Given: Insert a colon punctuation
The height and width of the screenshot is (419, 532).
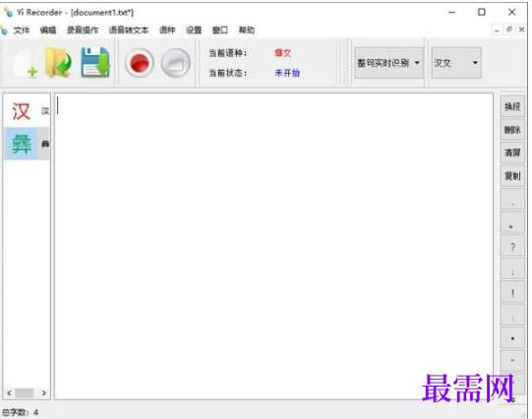Looking at the screenshot, I should 512,315.
